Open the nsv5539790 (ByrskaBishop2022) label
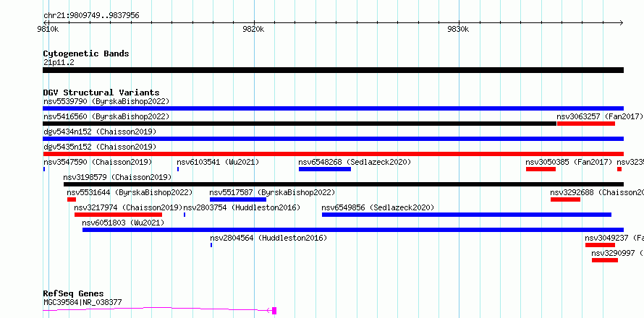This screenshot has height=318, width=644. tap(106, 101)
